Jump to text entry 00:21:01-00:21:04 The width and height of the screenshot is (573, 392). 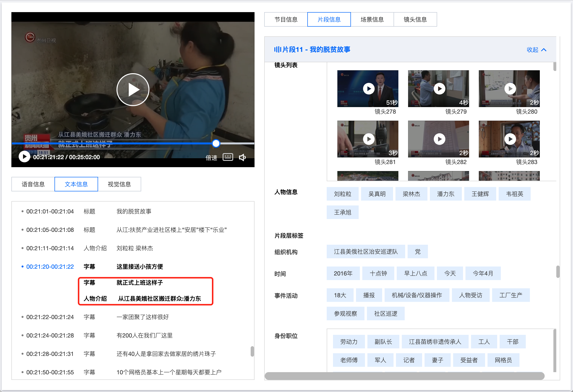pos(50,212)
